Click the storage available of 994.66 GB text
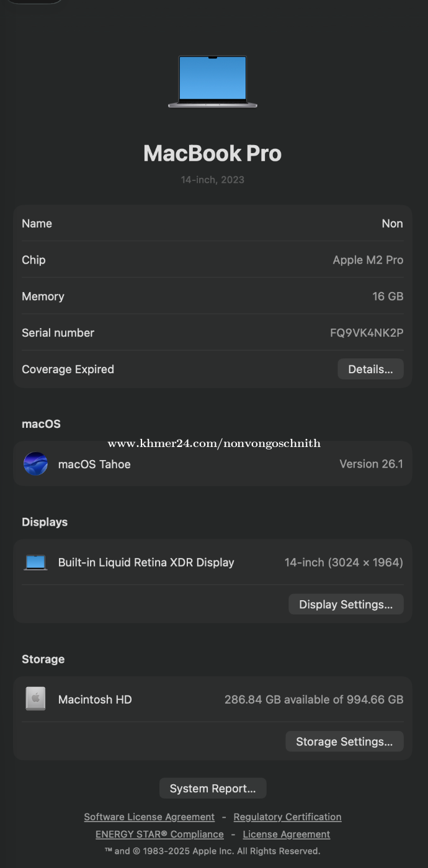The height and width of the screenshot is (868, 428). 314,699
